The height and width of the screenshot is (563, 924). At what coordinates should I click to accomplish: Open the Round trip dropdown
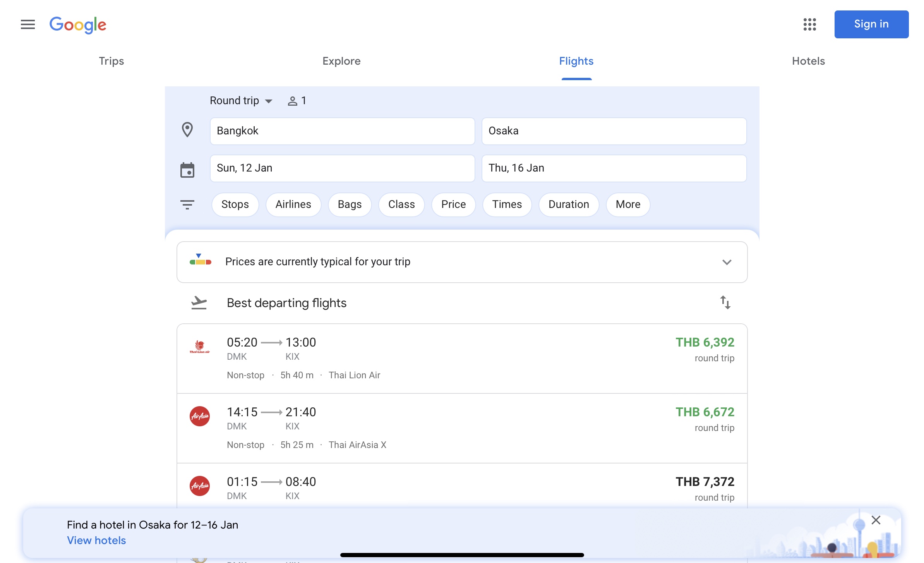point(241,101)
